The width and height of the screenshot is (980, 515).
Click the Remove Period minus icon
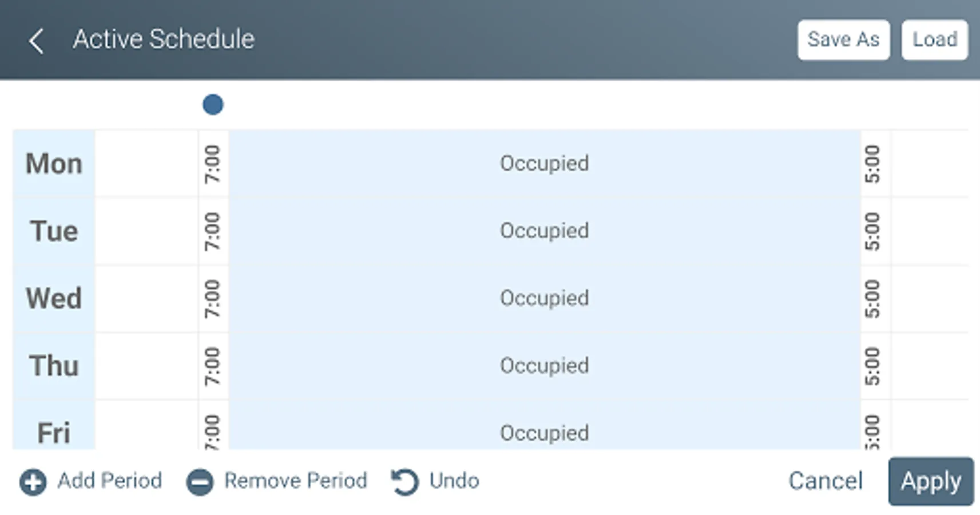[x=200, y=482]
